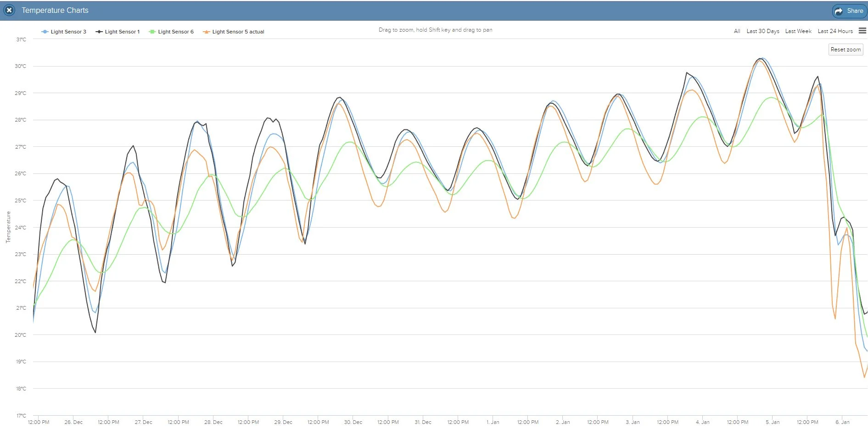Click the 1. Jan label on the x-axis
The image size is (868, 429).
[493, 422]
